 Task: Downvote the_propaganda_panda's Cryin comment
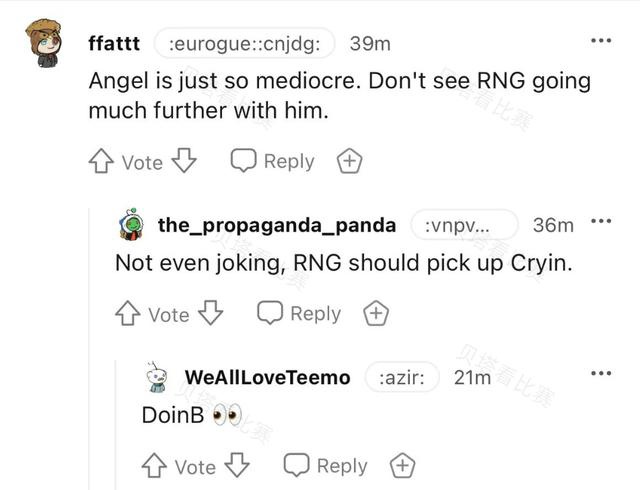point(211,313)
